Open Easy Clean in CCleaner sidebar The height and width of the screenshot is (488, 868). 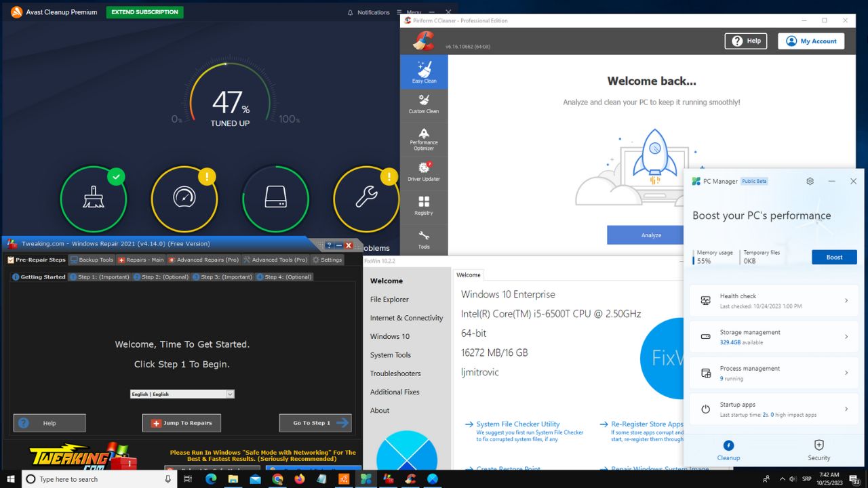pos(424,72)
